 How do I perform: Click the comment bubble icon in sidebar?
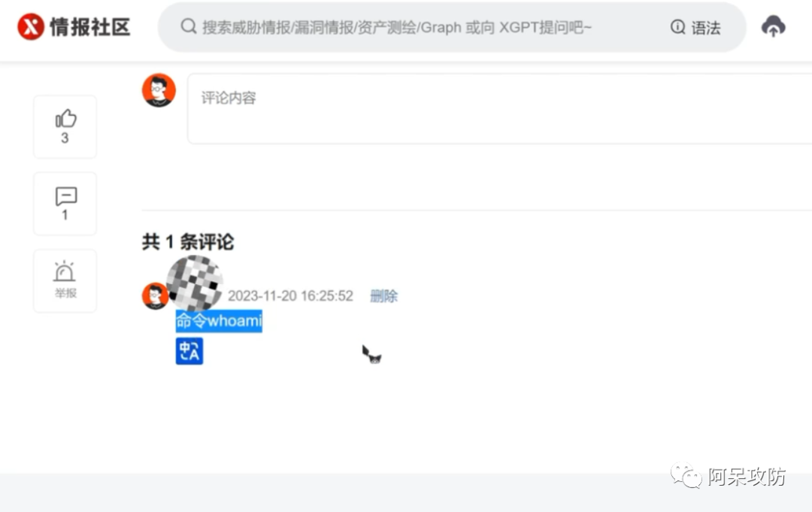tap(65, 196)
